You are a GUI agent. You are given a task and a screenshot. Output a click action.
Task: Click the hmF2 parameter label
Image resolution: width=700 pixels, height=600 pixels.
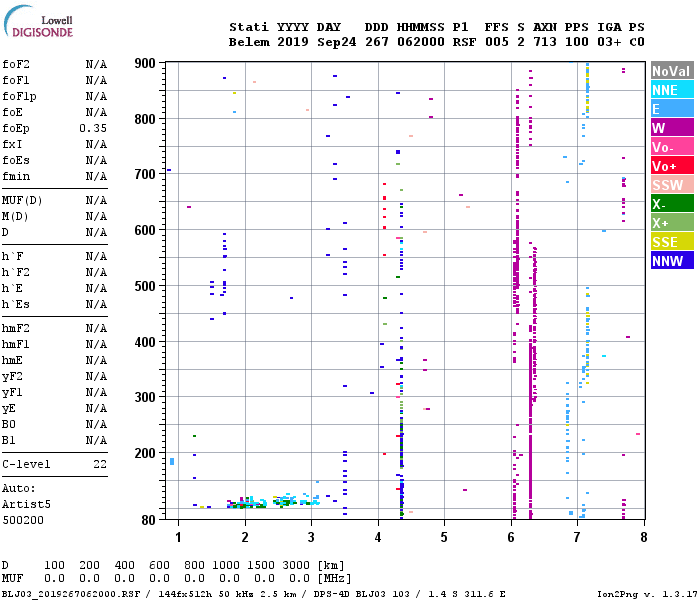[16, 329]
